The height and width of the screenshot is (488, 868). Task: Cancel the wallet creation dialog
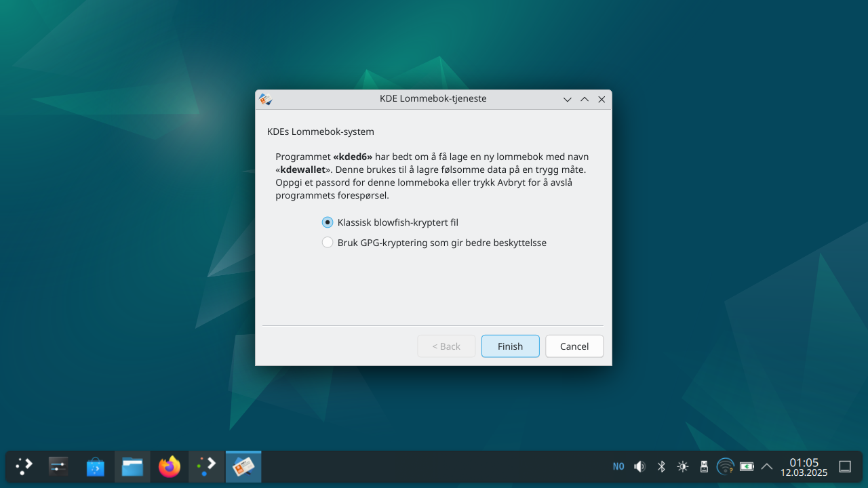pos(574,346)
